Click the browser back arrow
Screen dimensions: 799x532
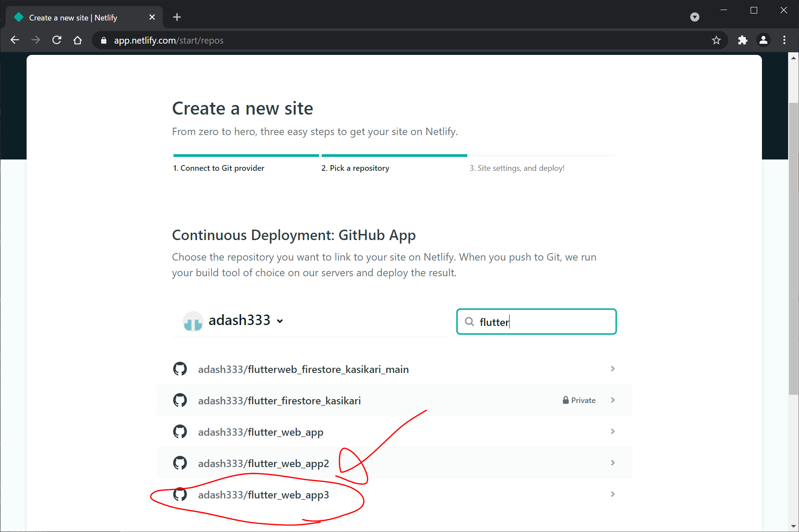[15, 40]
